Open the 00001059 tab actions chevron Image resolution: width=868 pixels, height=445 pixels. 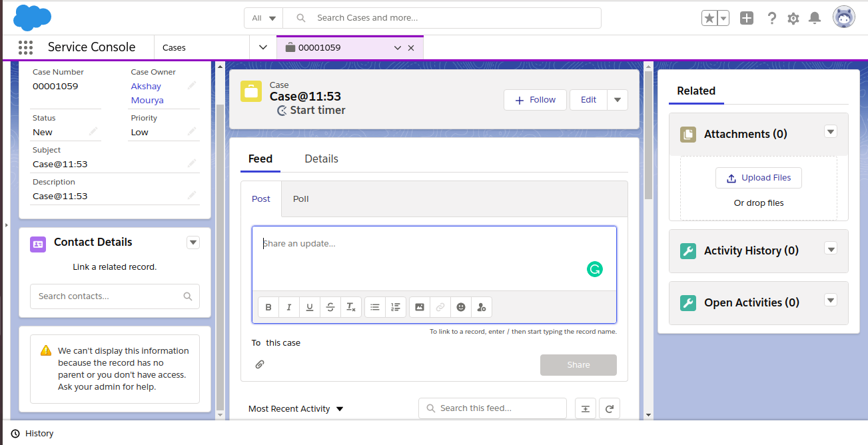tap(398, 48)
